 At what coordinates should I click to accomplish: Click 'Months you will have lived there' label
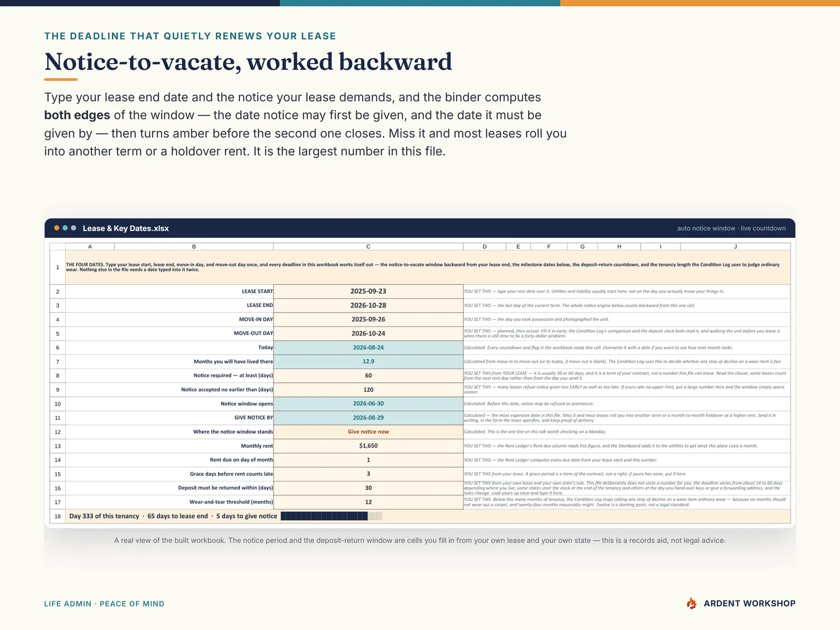(233, 362)
